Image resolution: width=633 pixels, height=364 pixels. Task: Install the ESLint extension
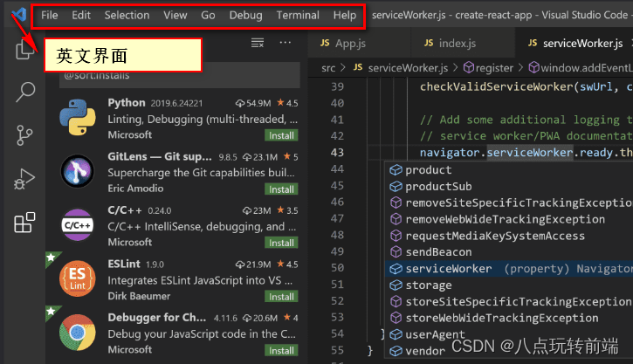[281, 297]
